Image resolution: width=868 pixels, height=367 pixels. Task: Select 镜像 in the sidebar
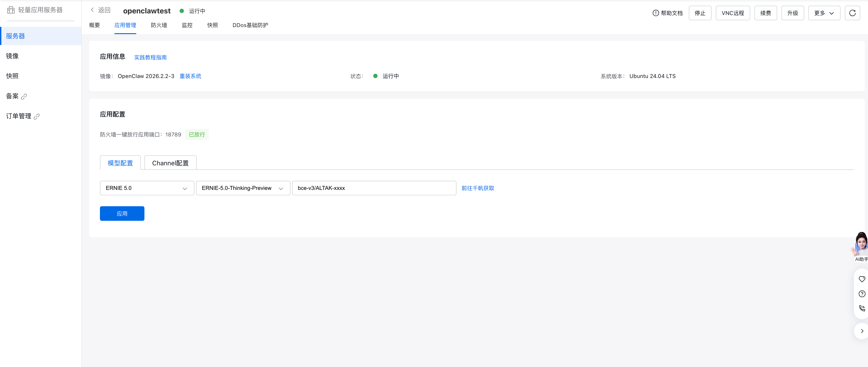click(x=12, y=56)
